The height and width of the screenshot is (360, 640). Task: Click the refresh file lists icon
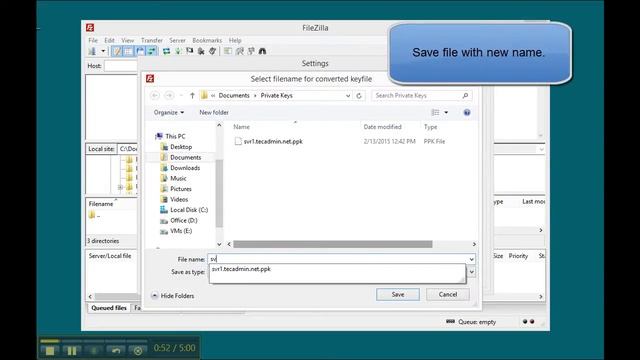[167, 51]
